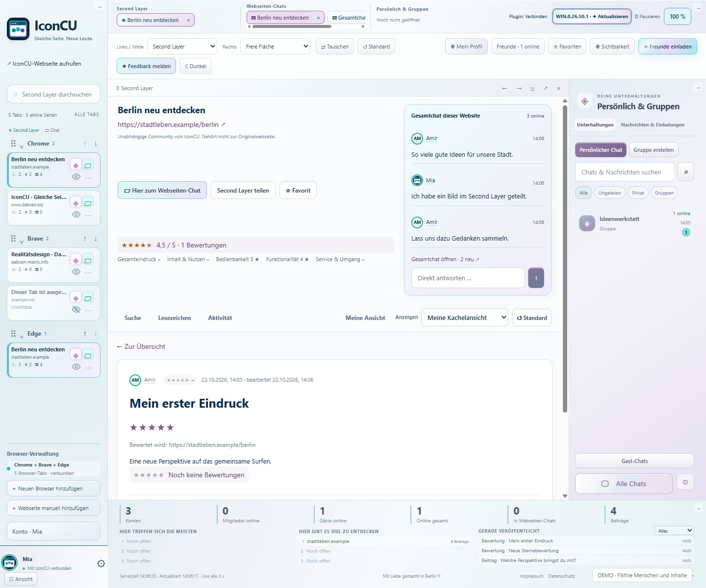
Task: Go forward in the Second Layer panel
Action: point(519,88)
